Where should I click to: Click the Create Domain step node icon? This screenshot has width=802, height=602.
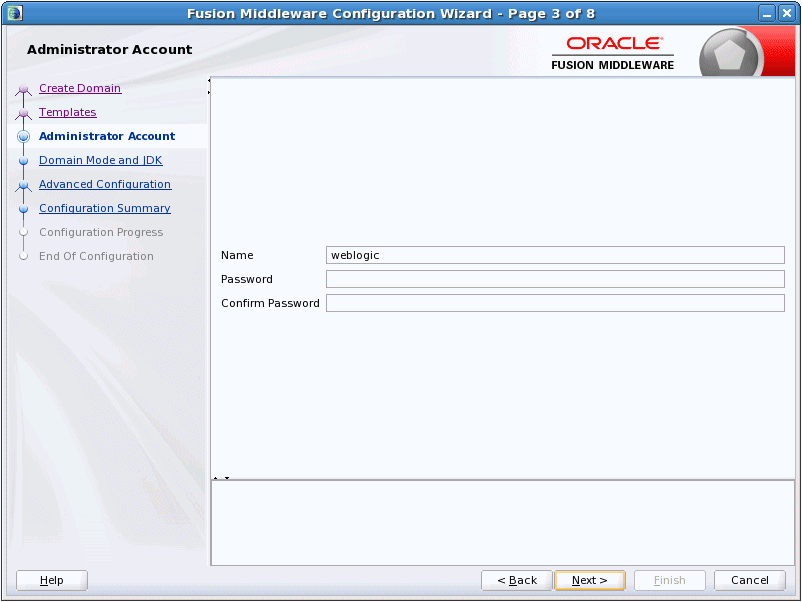(x=24, y=89)
